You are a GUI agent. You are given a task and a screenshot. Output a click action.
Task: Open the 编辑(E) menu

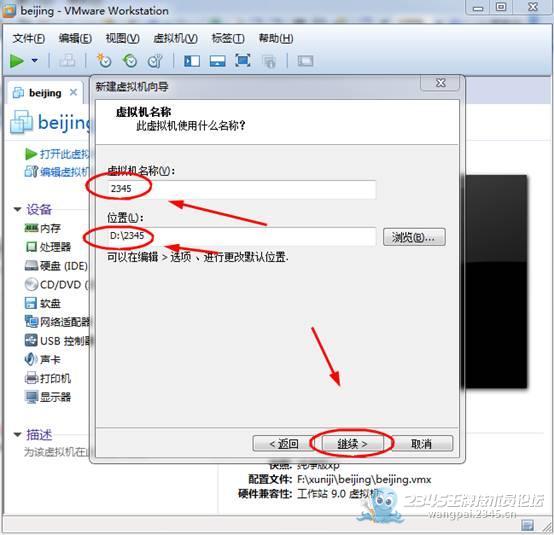click(75, 38)
